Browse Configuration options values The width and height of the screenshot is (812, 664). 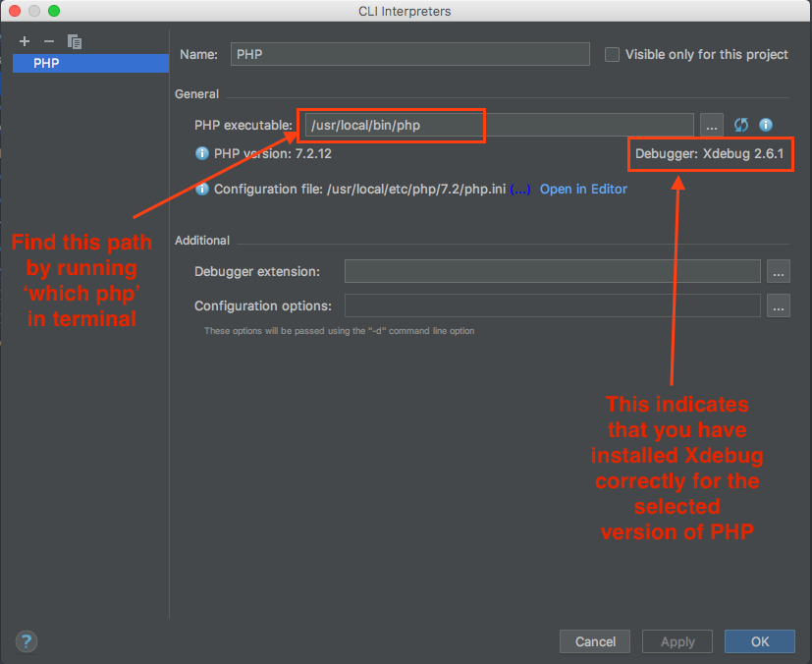click(x=778, y=305)
